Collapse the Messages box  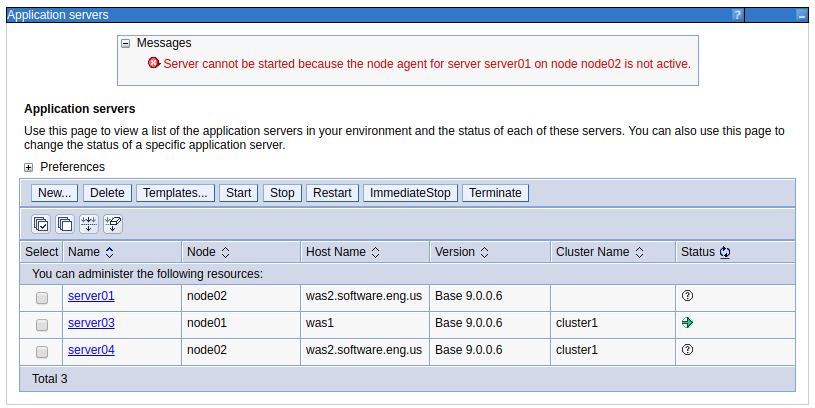[125, 44]
